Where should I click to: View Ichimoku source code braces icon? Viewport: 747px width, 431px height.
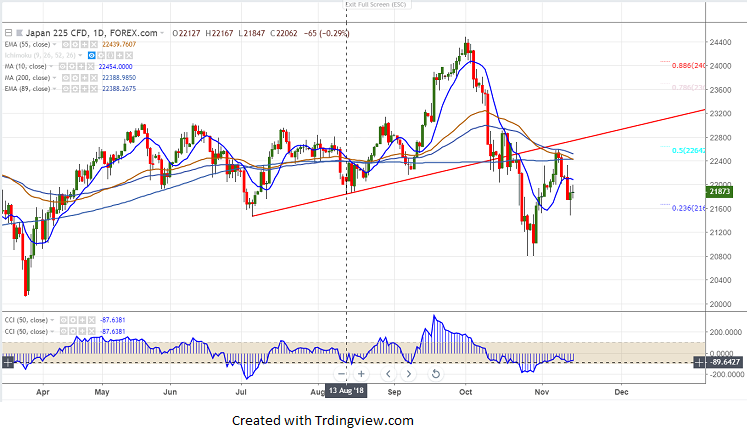pos(110,55)
